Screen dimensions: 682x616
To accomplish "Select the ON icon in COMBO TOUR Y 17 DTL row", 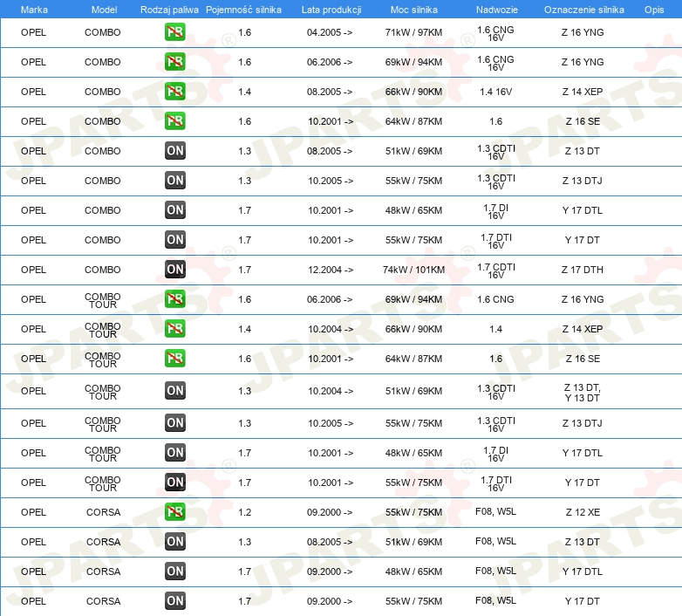I will (x=174, y=453).
